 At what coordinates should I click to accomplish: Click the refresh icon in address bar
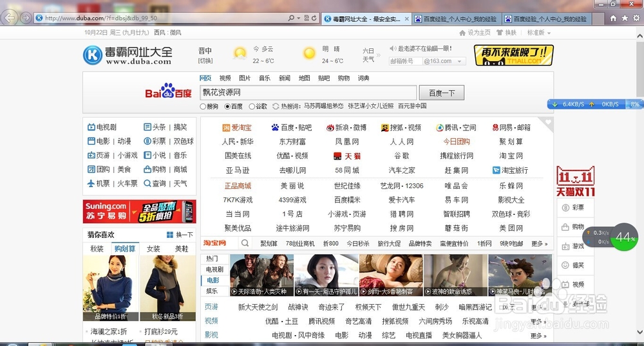click(314, 18)
